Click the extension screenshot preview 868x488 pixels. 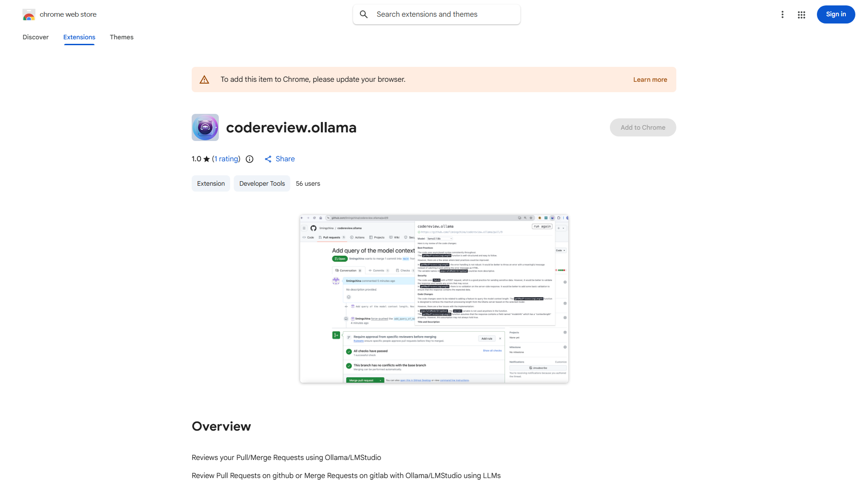point(434,299)
